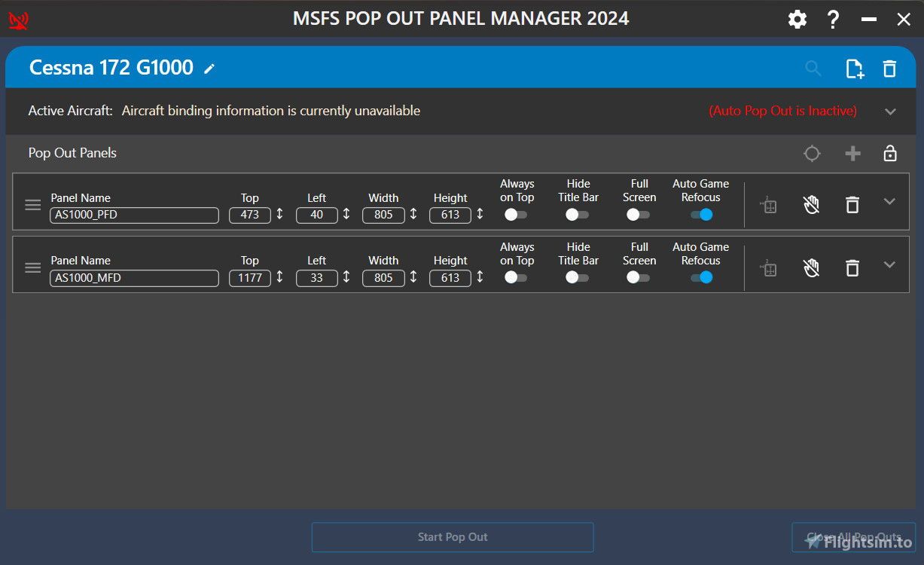
Task: Click the plus icon to add panel
Action: (852, 154)
